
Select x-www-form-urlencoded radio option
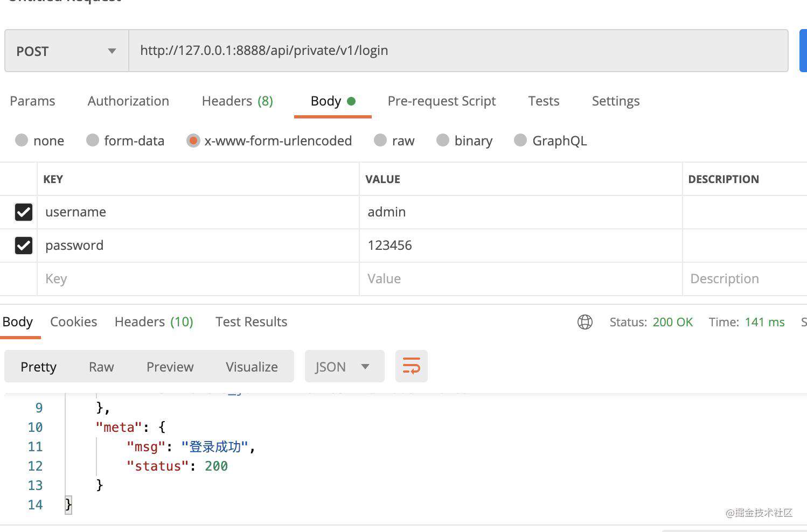(x=193, y=141)
